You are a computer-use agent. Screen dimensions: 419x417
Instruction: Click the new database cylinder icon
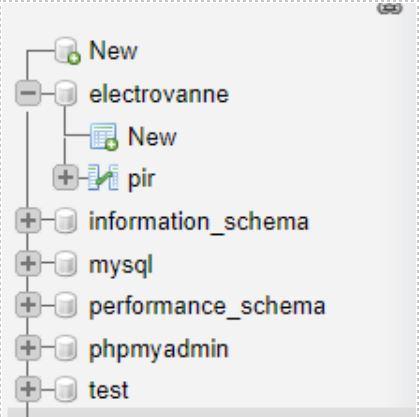click(68, 51)
